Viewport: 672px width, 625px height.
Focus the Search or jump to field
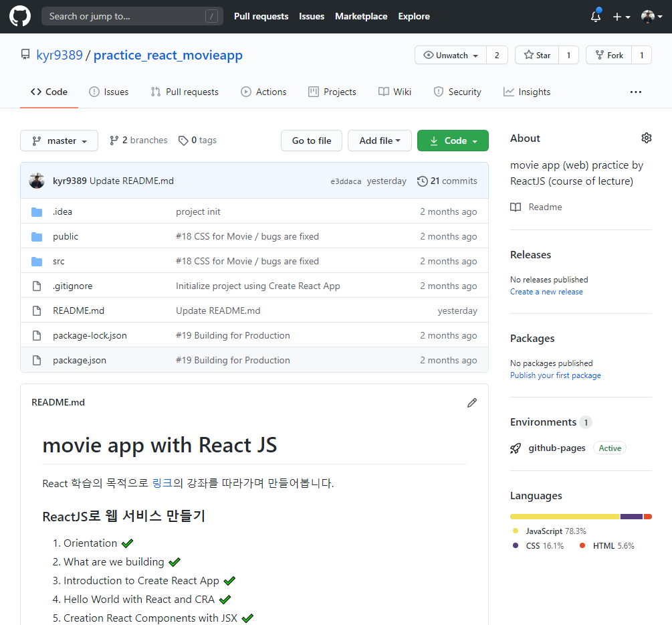[132, 16]
